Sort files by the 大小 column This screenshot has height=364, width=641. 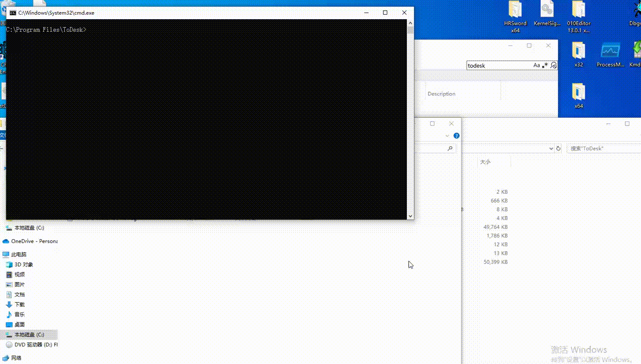click(485, 162)
